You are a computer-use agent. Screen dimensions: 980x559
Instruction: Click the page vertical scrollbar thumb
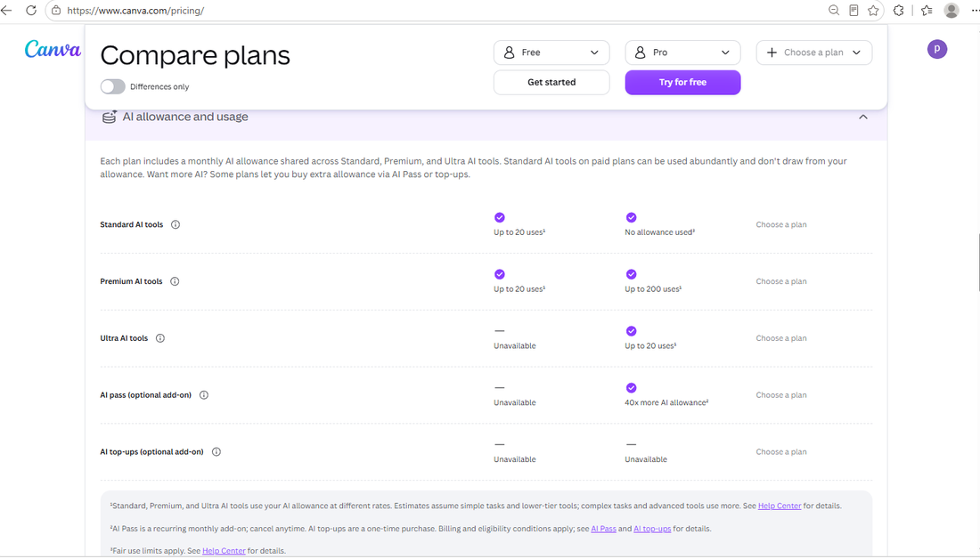point(978,263)
